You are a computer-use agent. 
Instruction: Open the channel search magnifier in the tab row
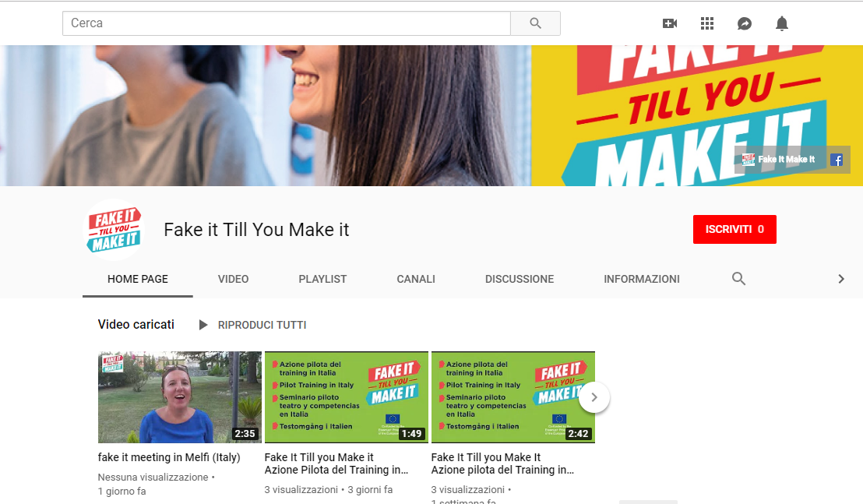(738, 278)
